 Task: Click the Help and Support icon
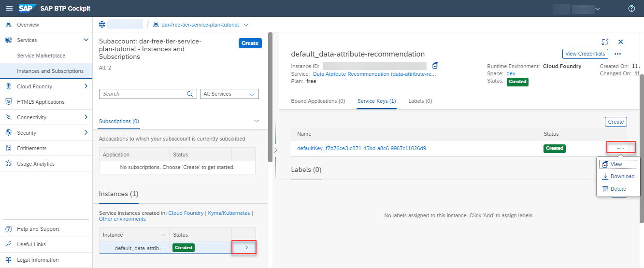[8, 229]
